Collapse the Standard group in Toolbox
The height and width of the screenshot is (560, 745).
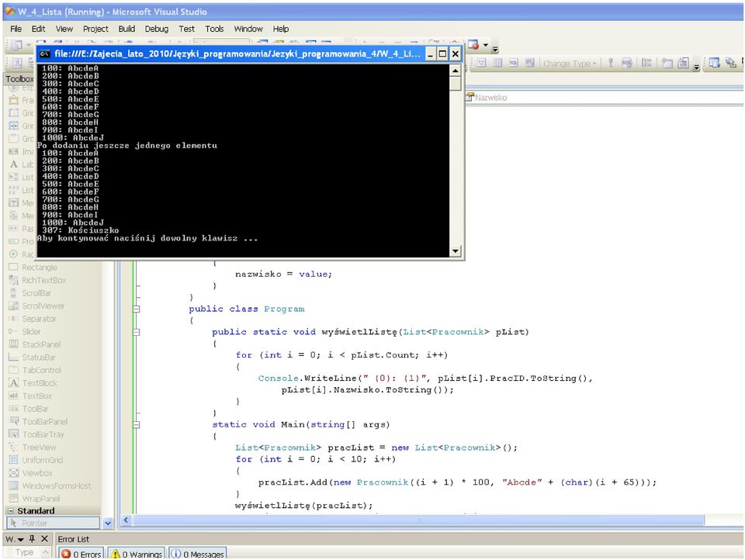click(x=10, y=511)
